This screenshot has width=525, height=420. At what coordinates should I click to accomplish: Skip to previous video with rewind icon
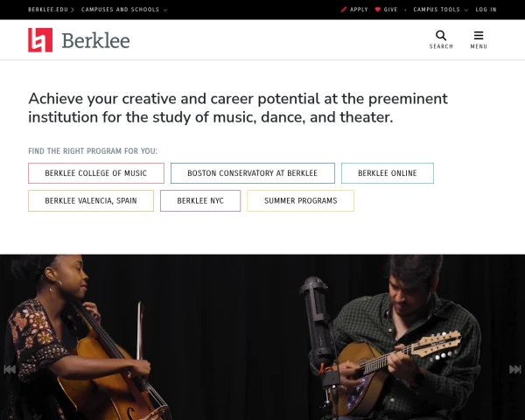point(10,369)
